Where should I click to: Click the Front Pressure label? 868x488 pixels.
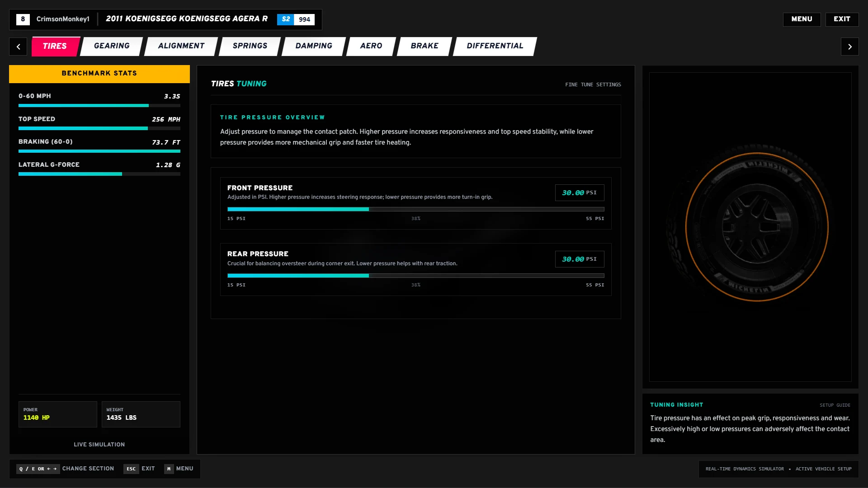260,188
